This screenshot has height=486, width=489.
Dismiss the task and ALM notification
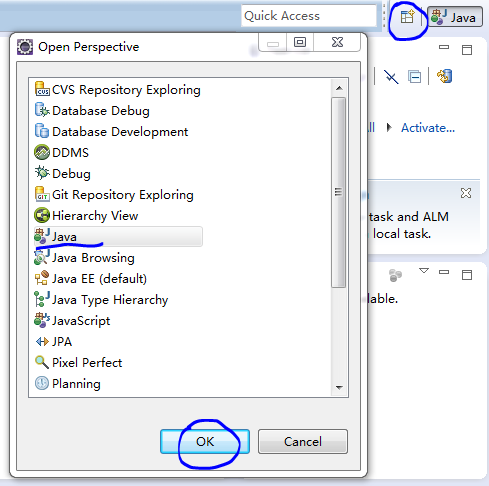[466, 193]
